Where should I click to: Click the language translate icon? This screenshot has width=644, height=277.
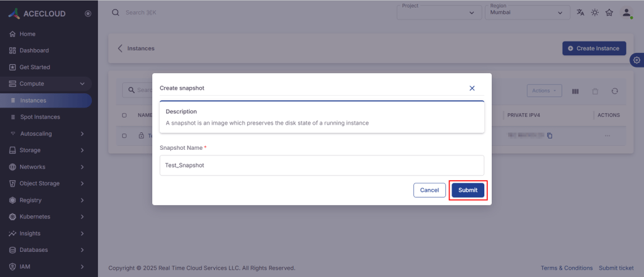(580, 13)
